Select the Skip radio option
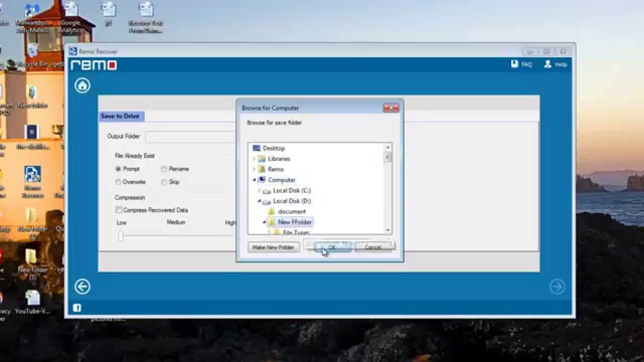Screen dimensions: 644x362 click(x=164, y=182)
